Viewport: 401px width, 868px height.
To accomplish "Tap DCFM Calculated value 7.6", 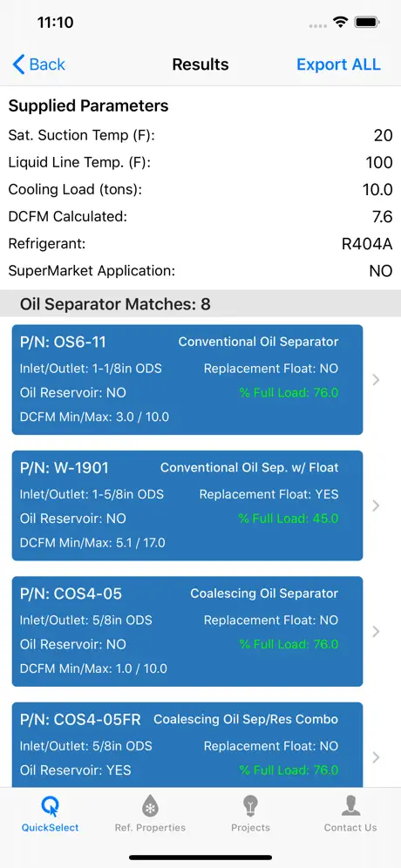I will point(383,217).
